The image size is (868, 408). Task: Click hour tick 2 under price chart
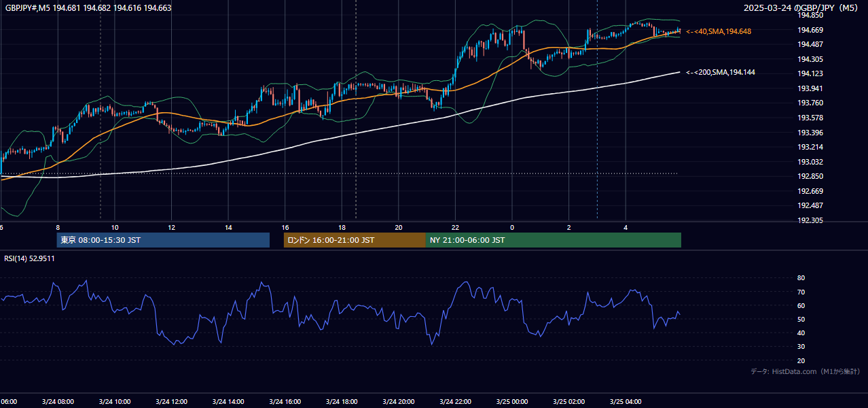[x=568, y=228]
